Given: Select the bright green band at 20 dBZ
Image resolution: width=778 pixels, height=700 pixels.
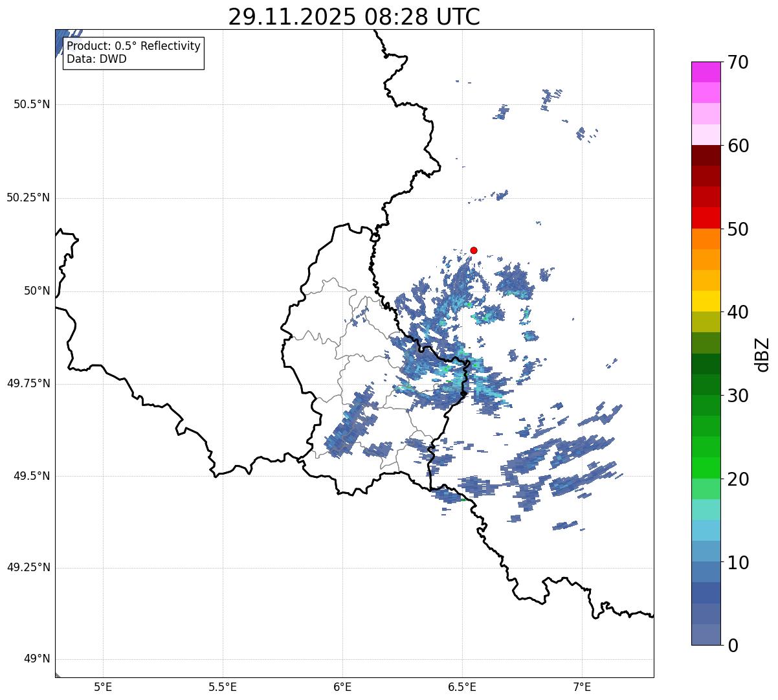Looking at the screenshot, I should click(706, 468).
